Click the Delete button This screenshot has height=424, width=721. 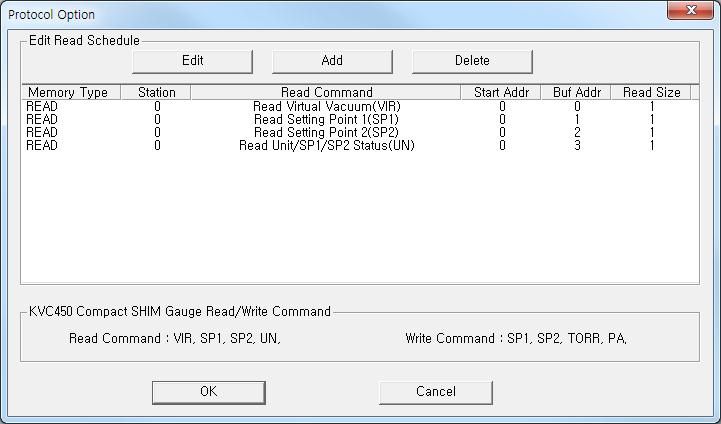pyautogui.click(x=471, y=61)
